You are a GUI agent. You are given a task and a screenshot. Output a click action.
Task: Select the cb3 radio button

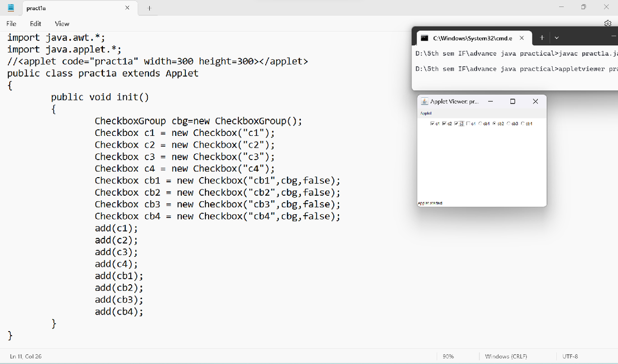pyautogui.click(x=509, y=123)
